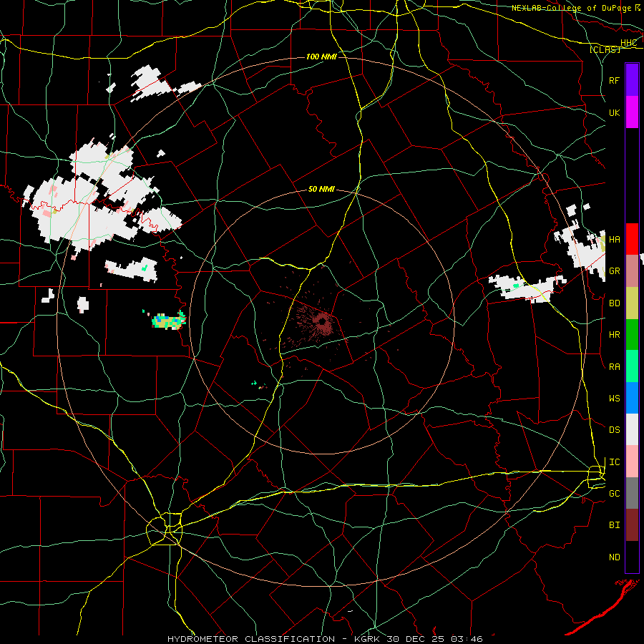Click the GR legend label
The width and height of the screenshot is (644, 644).
pyautogui.click(x=614, y=271)
